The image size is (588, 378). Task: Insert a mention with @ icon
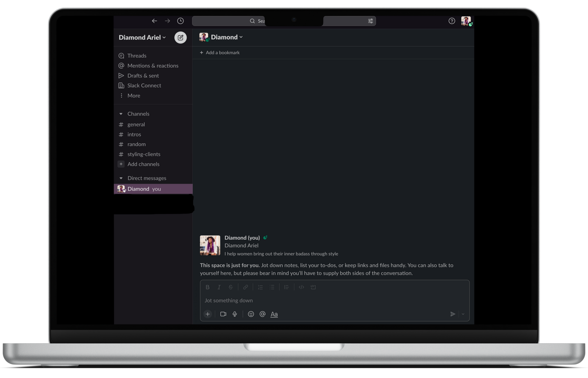click(262, 314)
